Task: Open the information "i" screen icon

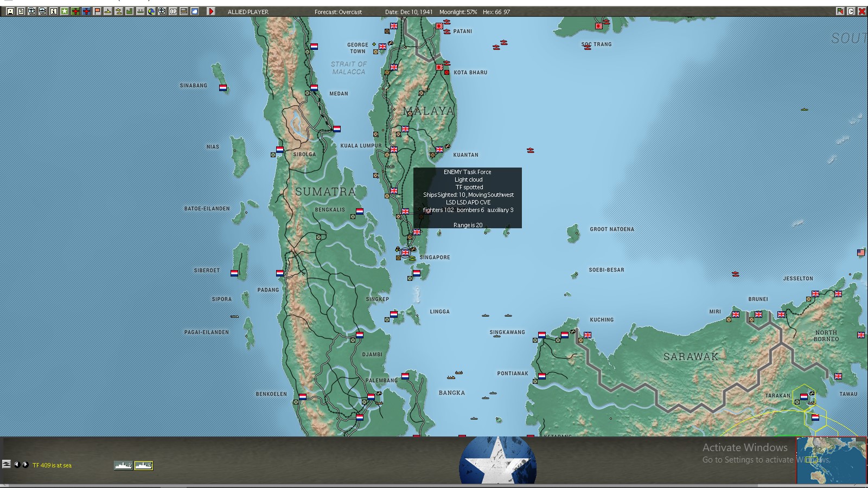Action: pyautogui.click(x=54, y=11)
